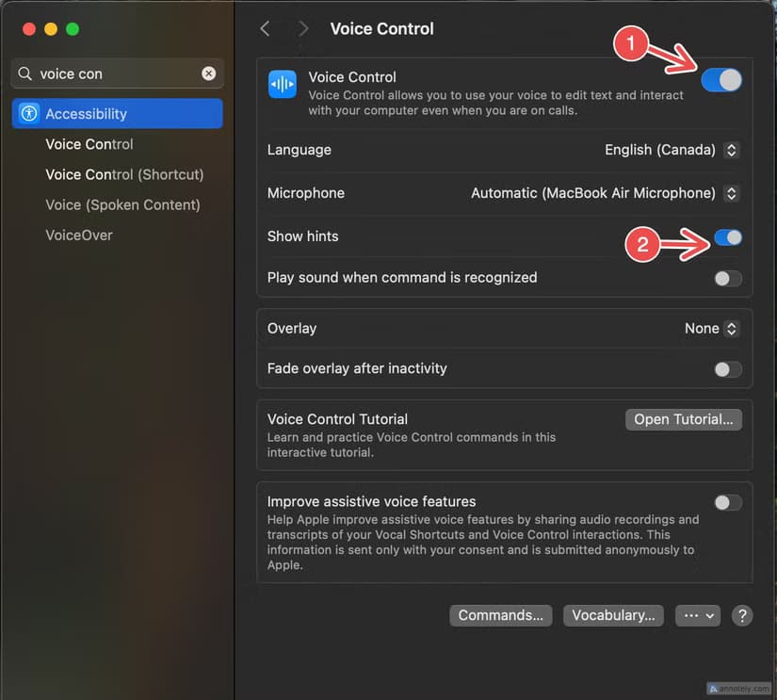Click the Voice Control waveform icon
777x700 pixels.
click(283, 84)
